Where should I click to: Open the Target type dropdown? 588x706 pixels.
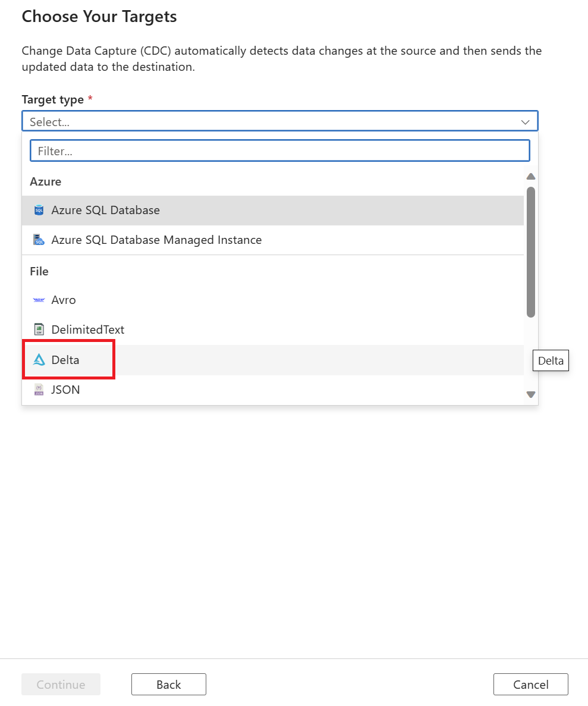tap(279, 121)
